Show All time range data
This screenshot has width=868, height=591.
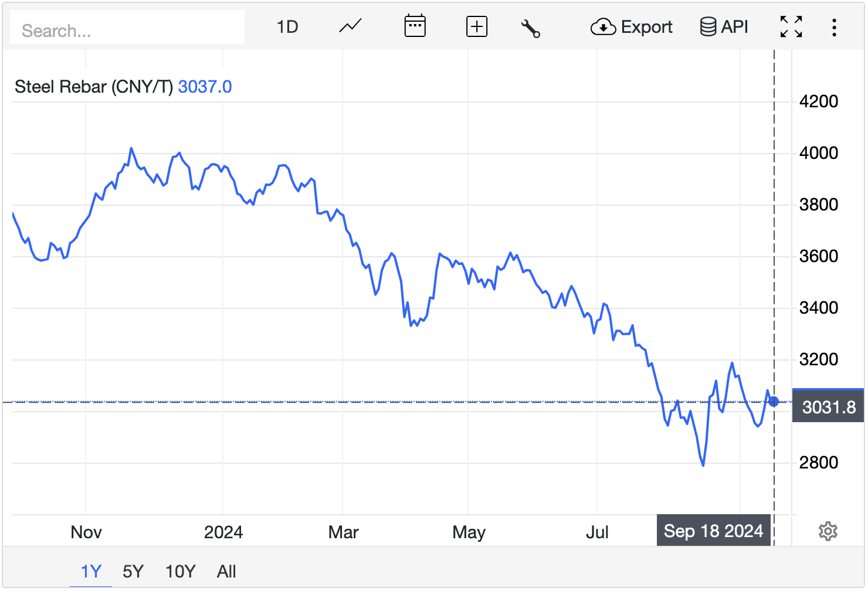click(x=226, y=571)
